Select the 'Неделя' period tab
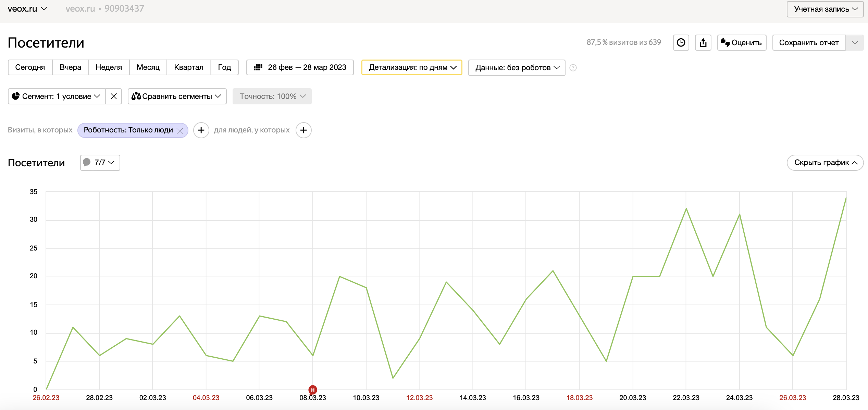Viewport: 868px width, 410px height. coord(109,67)
